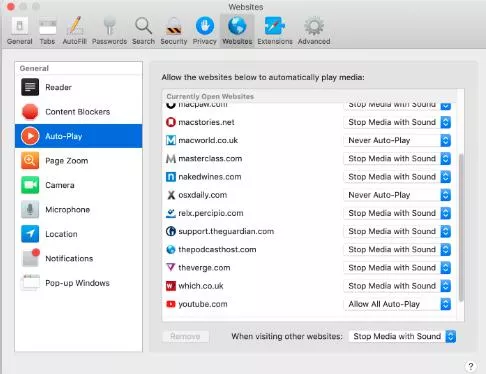
Task: Select Notifications in the sidebar
Action: (79, 258)
